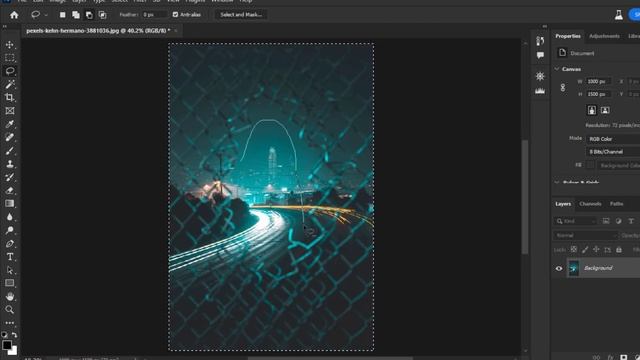Image resolution: width=640 pixels, height=360 pixels.
Task: Open the History panel icon
Action: [540, 40]
